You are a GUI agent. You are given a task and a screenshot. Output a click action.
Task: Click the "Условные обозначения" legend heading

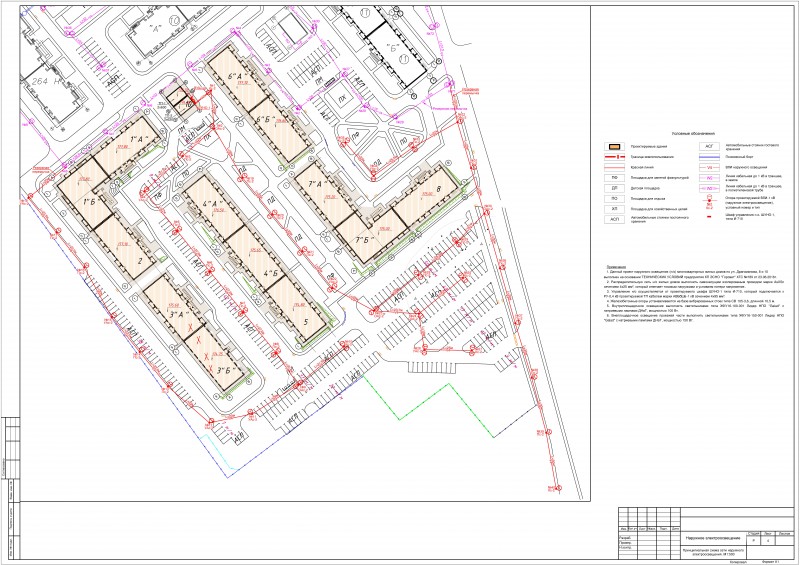pyautogui.click(x=694, y=133)
